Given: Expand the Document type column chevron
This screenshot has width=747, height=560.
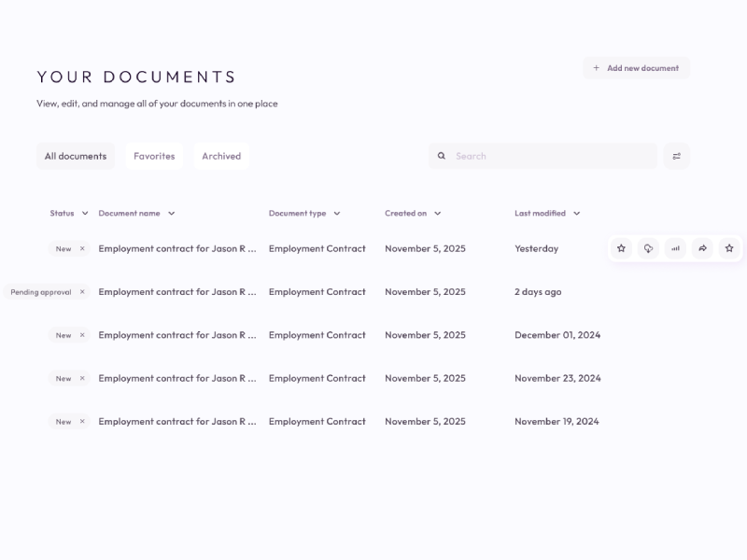Looking at the screenshot, I should (x=337, y=214).
